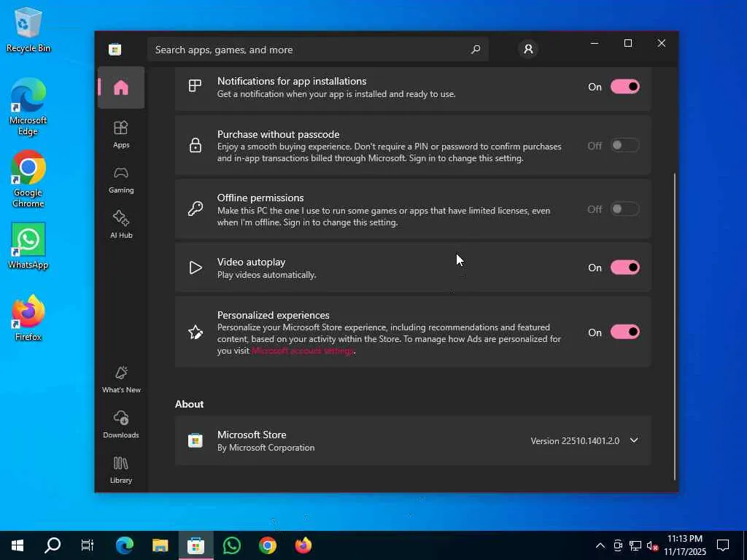Viewport: 747px width, 560px height.
Task: Open the Recycle Bin desktop icon
Action: [x=28, y=29]
